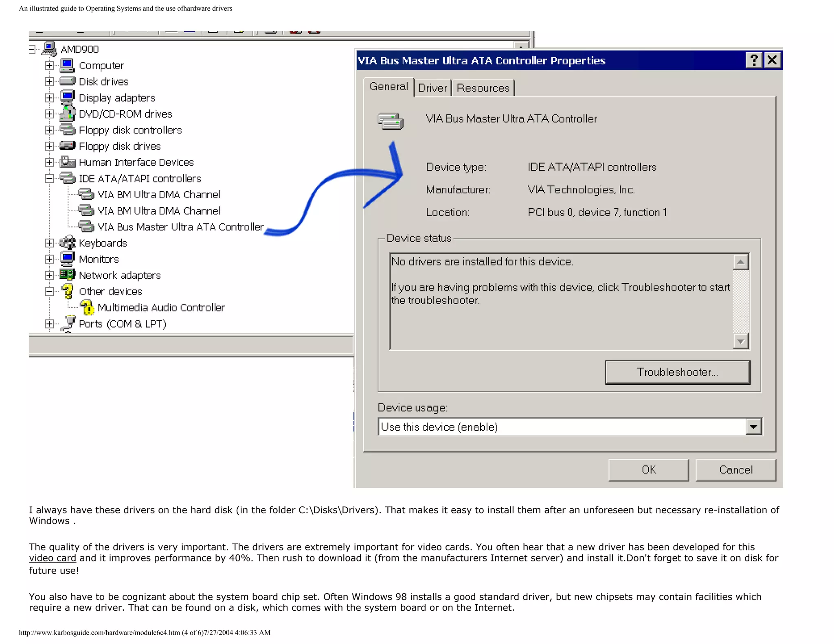This screenshot has width=834, height=644.
Task: Select the first VIA BM Ultra DMA Channel
Action: point(159,195)
